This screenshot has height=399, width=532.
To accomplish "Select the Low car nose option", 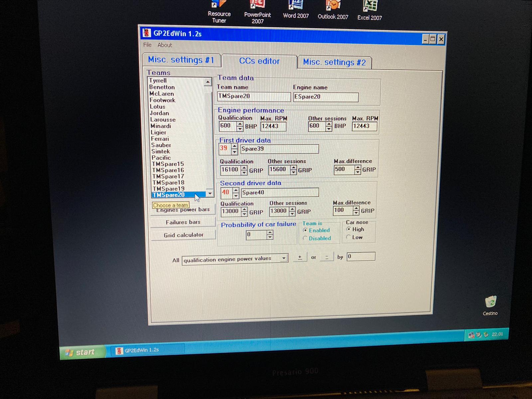I will [x=348, y=237].
